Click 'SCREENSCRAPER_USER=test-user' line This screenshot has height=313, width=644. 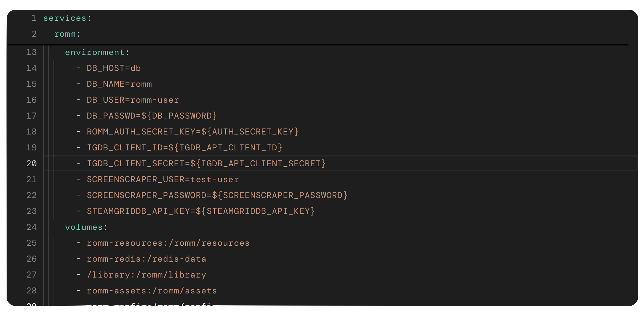coord(163,179)
